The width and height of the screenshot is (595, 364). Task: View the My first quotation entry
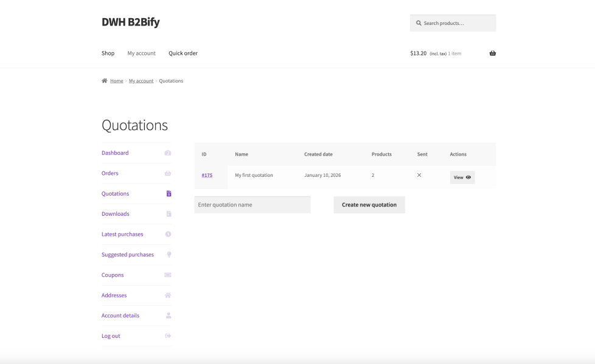click(x=462, y=177)
